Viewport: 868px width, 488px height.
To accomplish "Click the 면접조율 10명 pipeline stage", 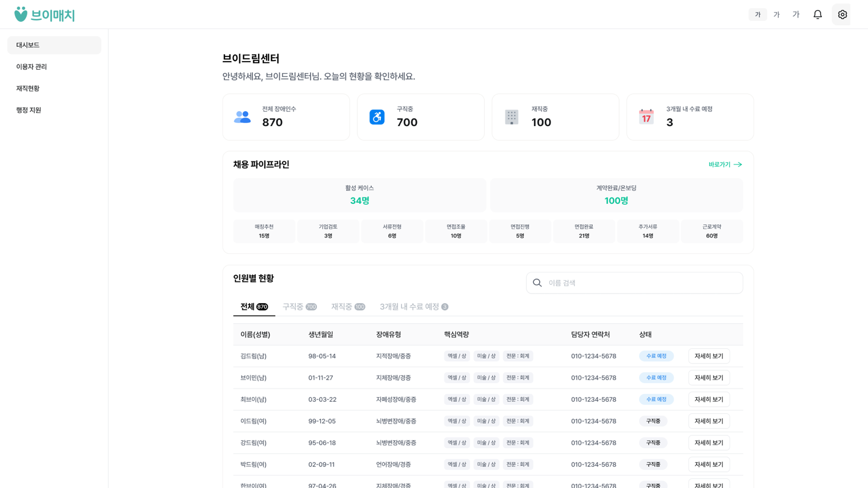I will tap(456, 231).
